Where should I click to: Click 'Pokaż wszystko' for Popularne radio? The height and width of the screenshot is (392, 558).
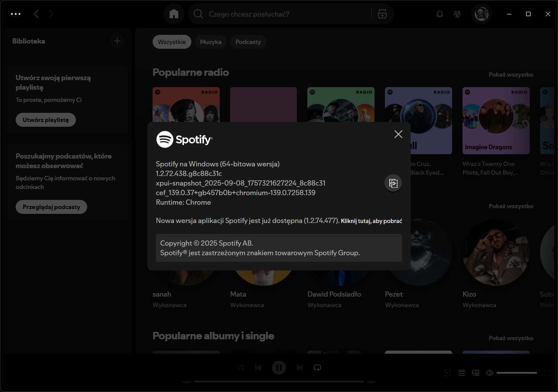click(511, 74)
